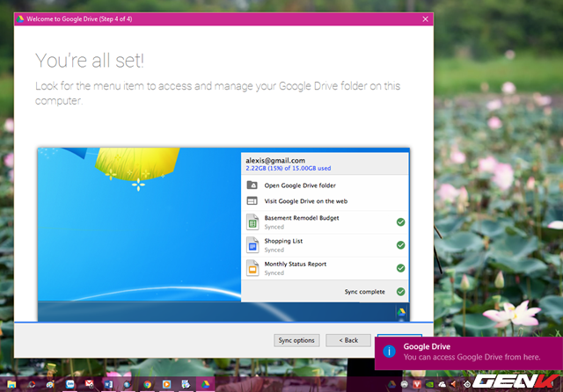Image resolution: width=563 pixels, height=392 pixels.
Task: Click the Google Drive notification popup
Action: [468, 352]
